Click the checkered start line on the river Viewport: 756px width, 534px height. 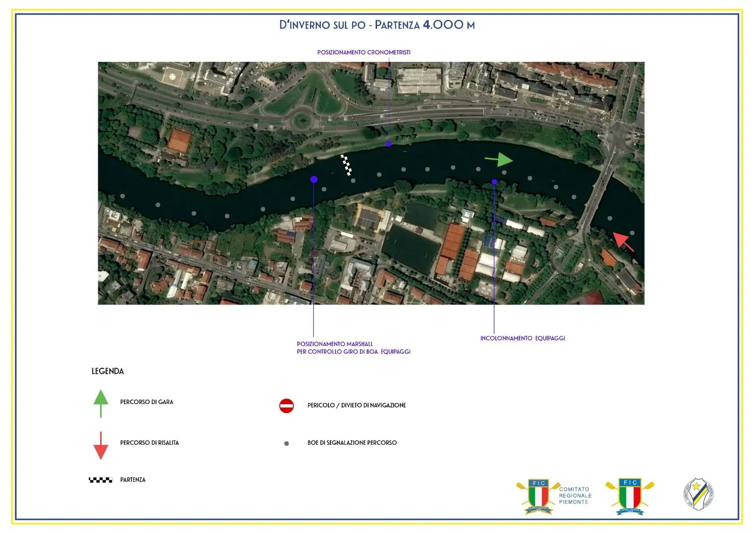346,165
